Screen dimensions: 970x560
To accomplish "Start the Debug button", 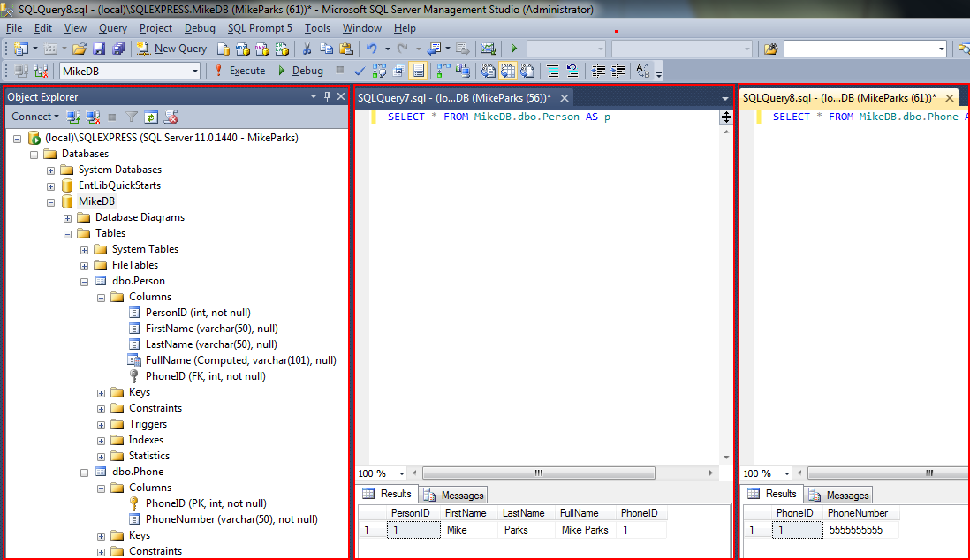I will [x=300, y=71].
